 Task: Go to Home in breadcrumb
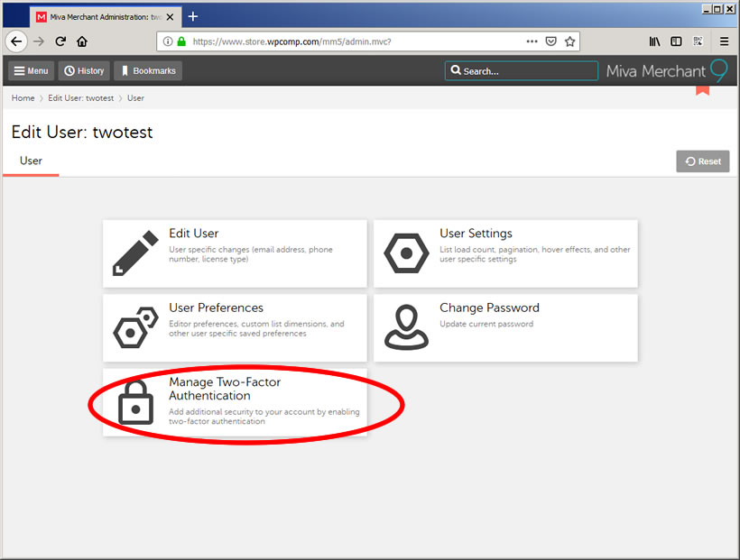point(23,98)
